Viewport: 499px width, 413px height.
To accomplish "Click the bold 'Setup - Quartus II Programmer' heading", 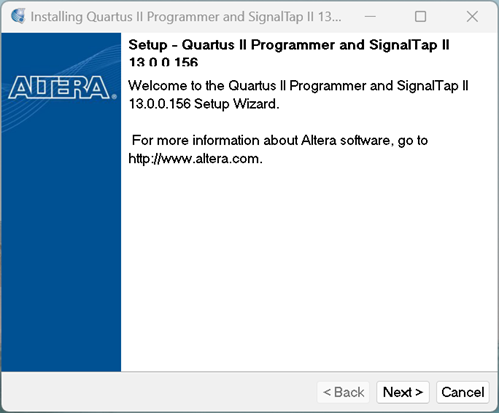I will 289,45.
